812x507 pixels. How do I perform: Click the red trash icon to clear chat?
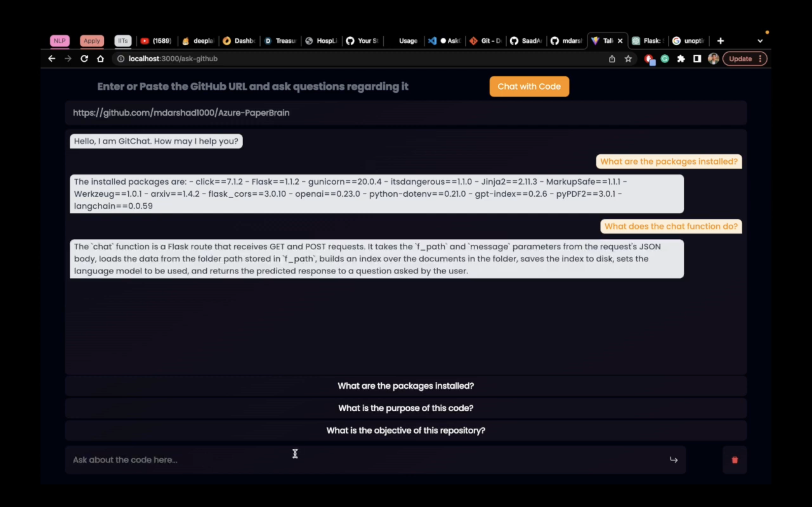click(x=734, y=460)
